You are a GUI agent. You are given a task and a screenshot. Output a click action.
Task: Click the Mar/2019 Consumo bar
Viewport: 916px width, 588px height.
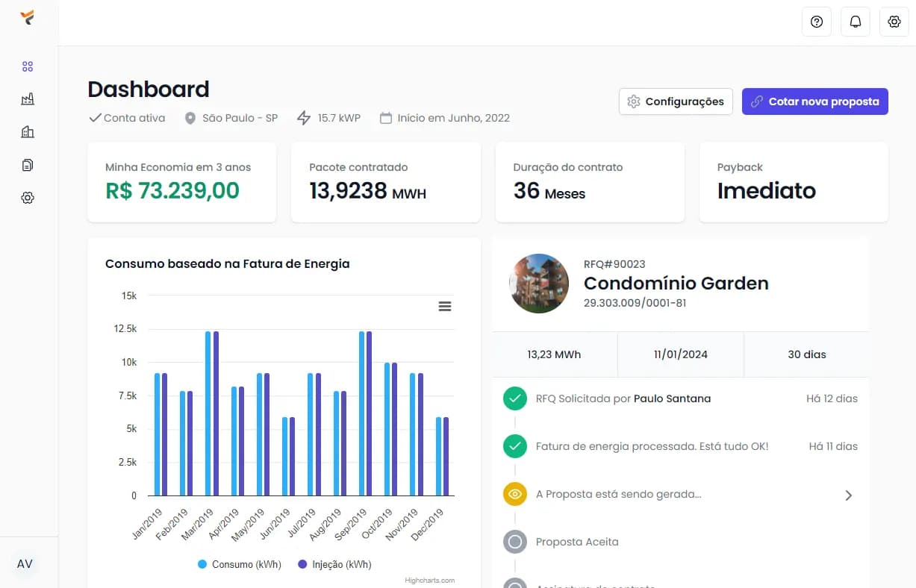208,413
